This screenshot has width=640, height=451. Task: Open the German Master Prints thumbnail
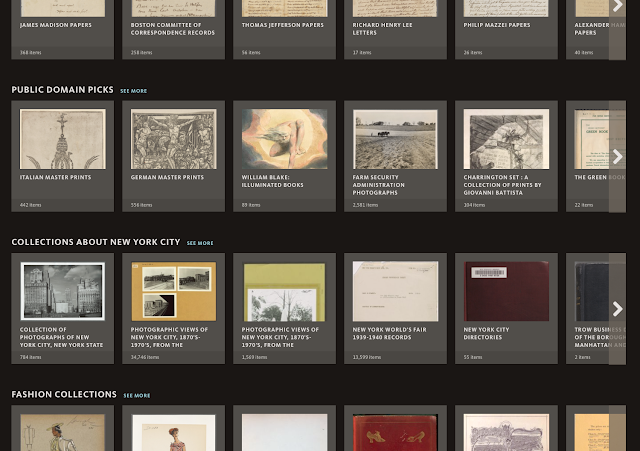(x=173, y=139)
